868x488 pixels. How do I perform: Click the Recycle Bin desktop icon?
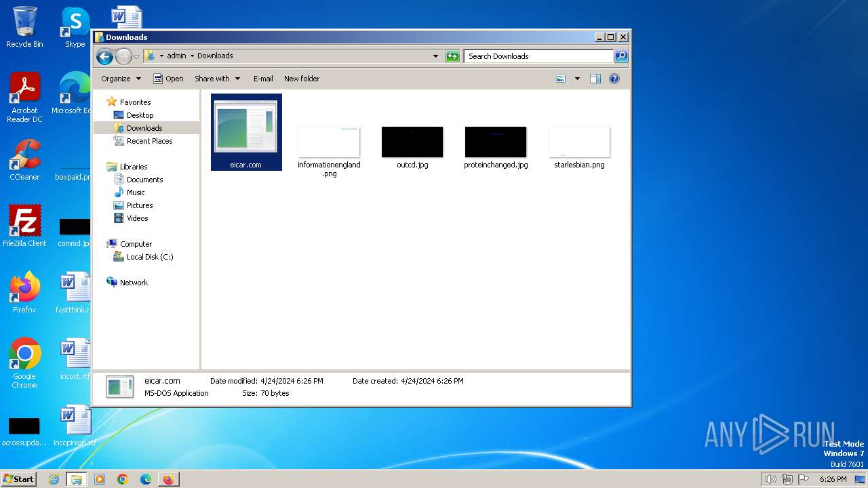pyautogui.click(x=24, y=27)
